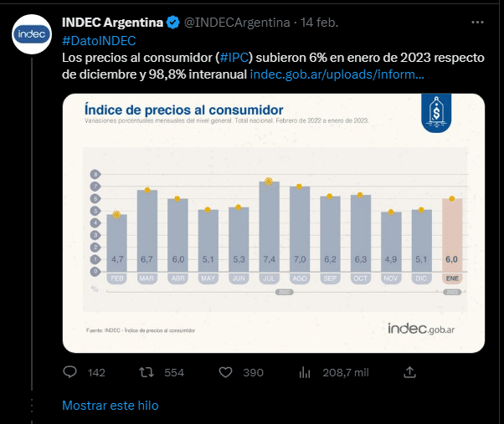View tweet analytics bar-chart icon
Viewport: 504px width, 424px height.
[305, 372]
